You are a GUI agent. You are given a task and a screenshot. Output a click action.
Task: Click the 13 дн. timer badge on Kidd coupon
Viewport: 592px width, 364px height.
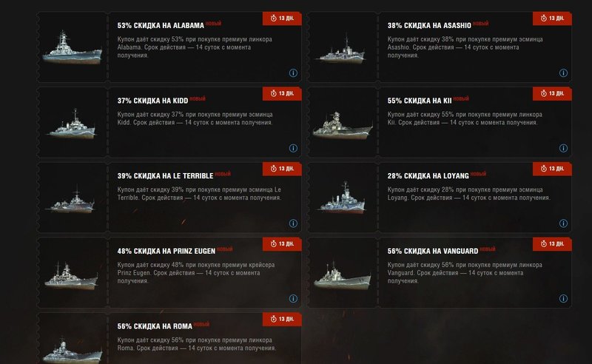(x=282, y=94)
